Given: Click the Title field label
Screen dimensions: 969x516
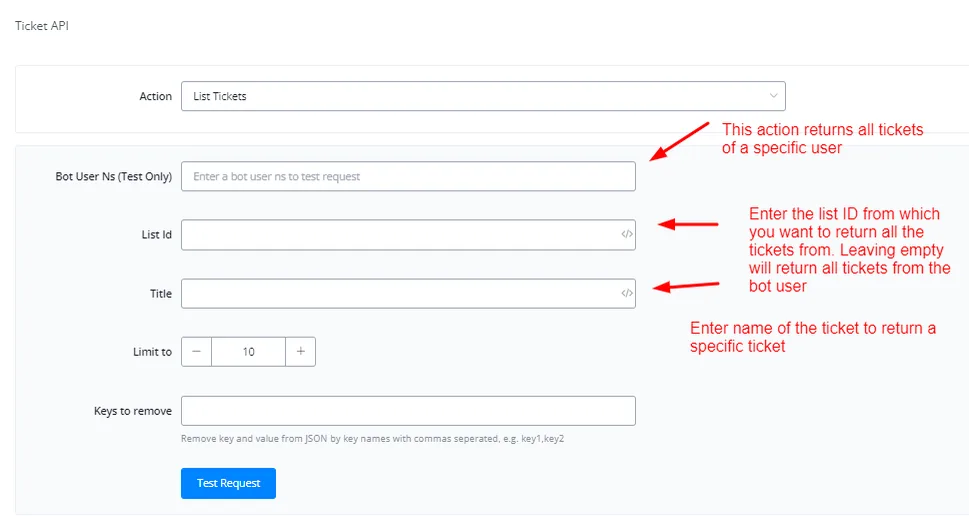Looking at the screenshot, I should (x=161, y=294).
